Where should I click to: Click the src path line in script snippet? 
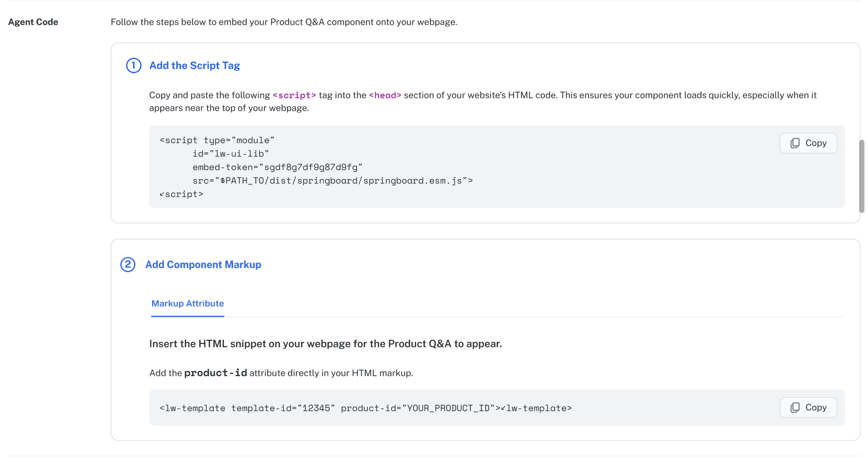click(333, 181)
